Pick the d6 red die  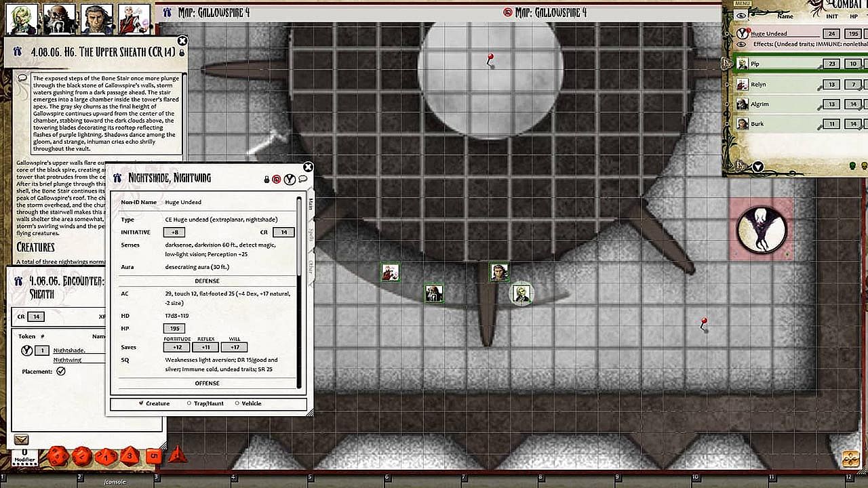(x=154, y=456)
